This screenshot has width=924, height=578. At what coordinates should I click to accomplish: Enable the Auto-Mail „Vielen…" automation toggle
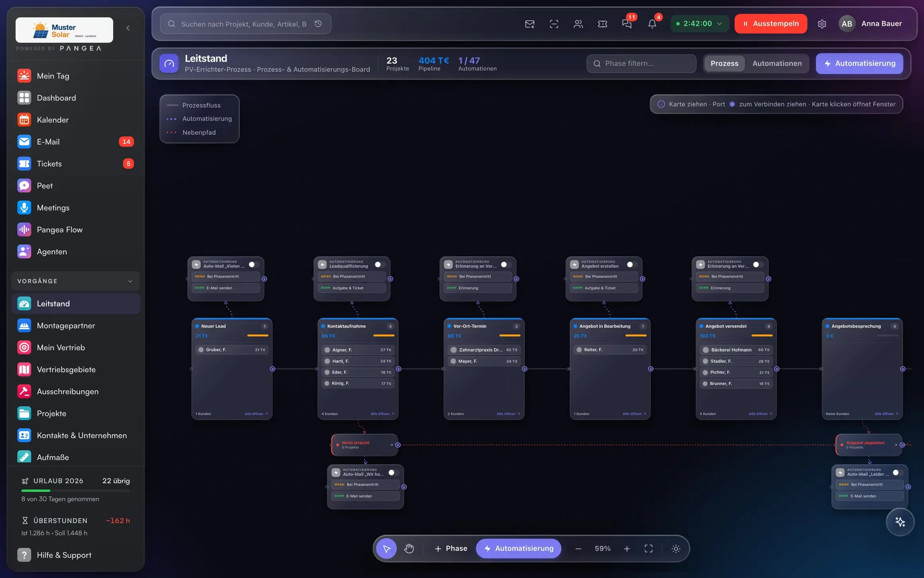254,264
